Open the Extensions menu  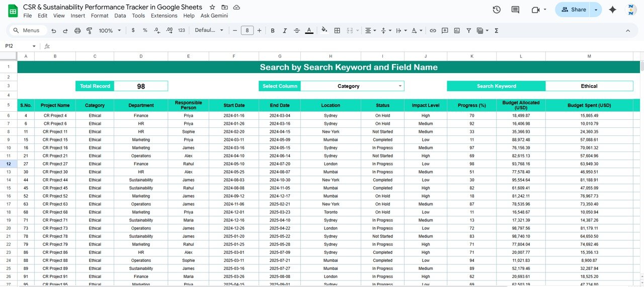coord(164,16)
